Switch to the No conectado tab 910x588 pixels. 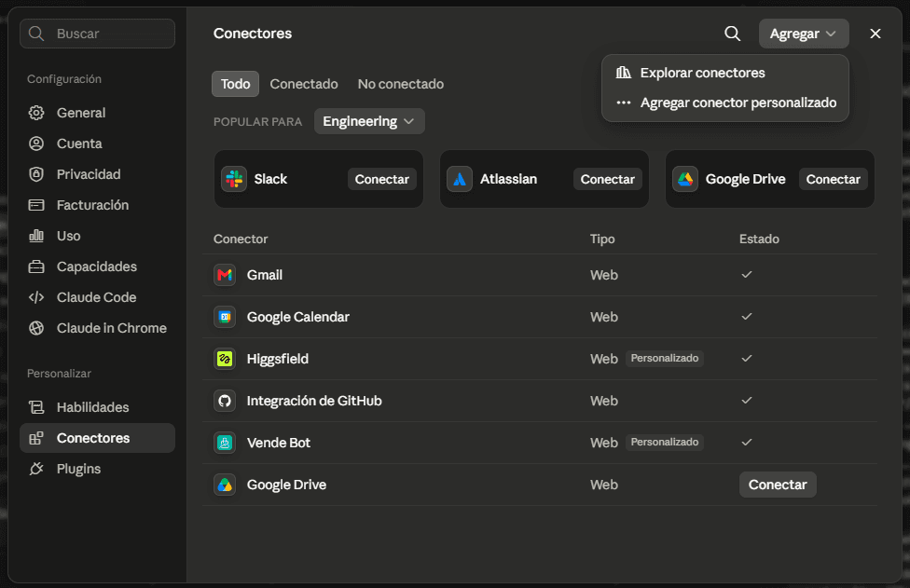(400, 84)
